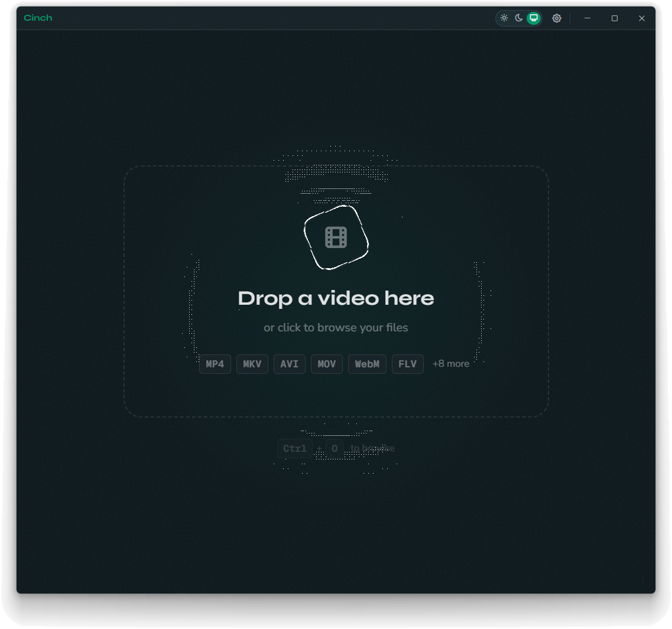Click the film reel icon in drop zone
Screen dimensions: 672x629
336,237
